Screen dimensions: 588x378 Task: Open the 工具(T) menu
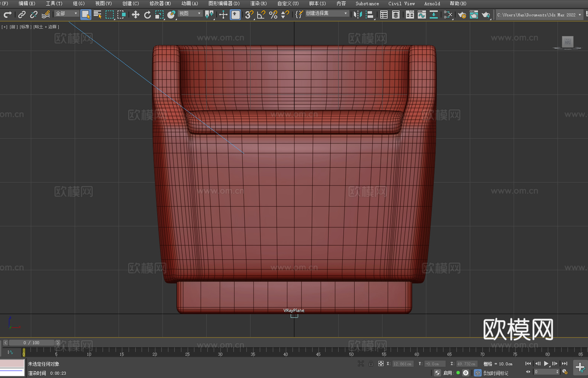pyautogui.click(x=54, y=4)
